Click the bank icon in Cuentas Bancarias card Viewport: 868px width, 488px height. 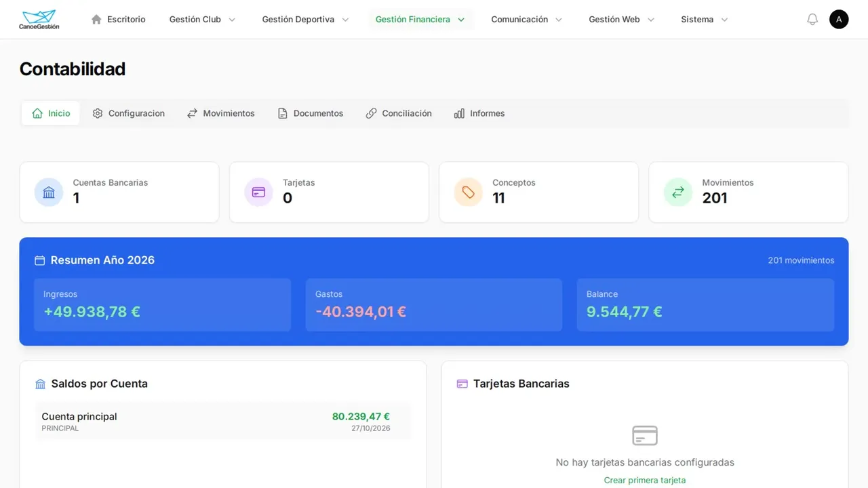pyautogui.click(x=49, y=192)
